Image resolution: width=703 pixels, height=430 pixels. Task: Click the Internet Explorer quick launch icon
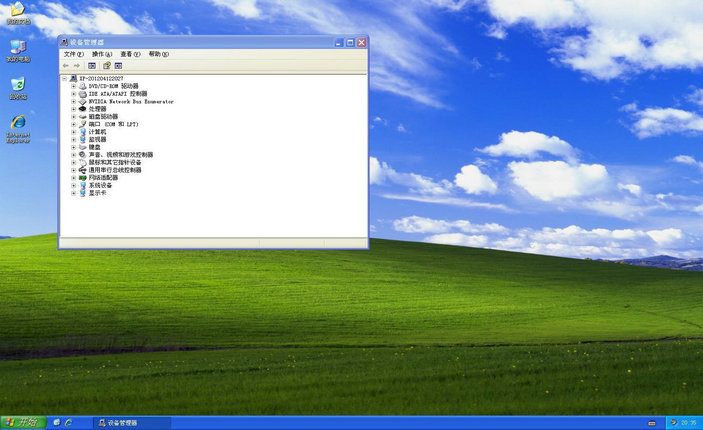click(69, 423)
